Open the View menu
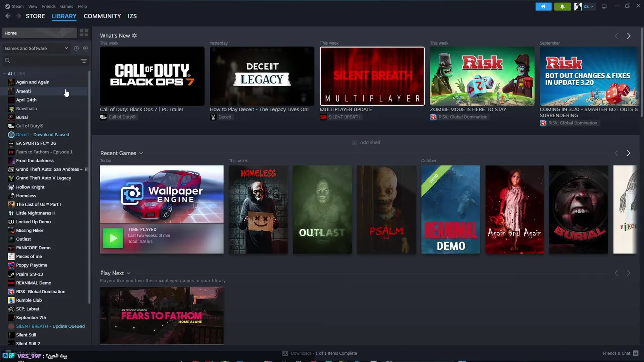This screenshot has height=362, width=644. [x=33, y=6]
